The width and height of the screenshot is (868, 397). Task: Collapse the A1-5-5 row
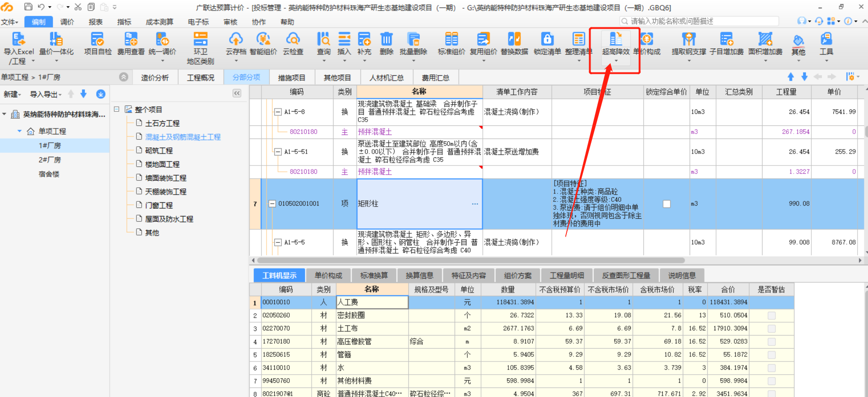(277, 242)
